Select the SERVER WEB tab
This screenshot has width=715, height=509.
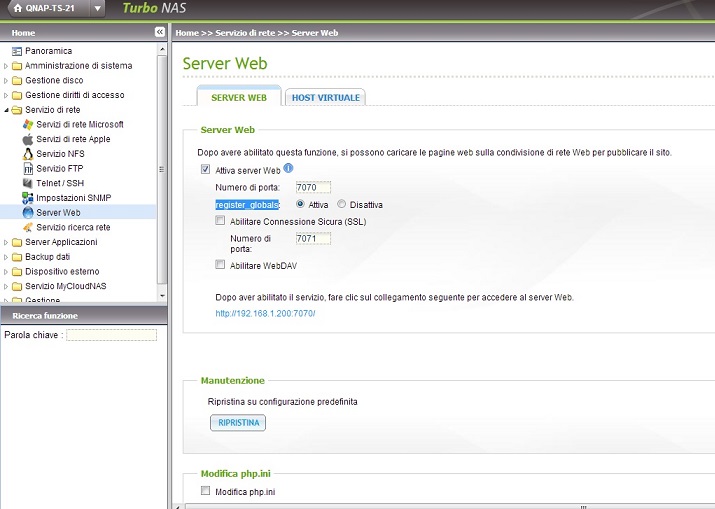[x=238, y=97]
